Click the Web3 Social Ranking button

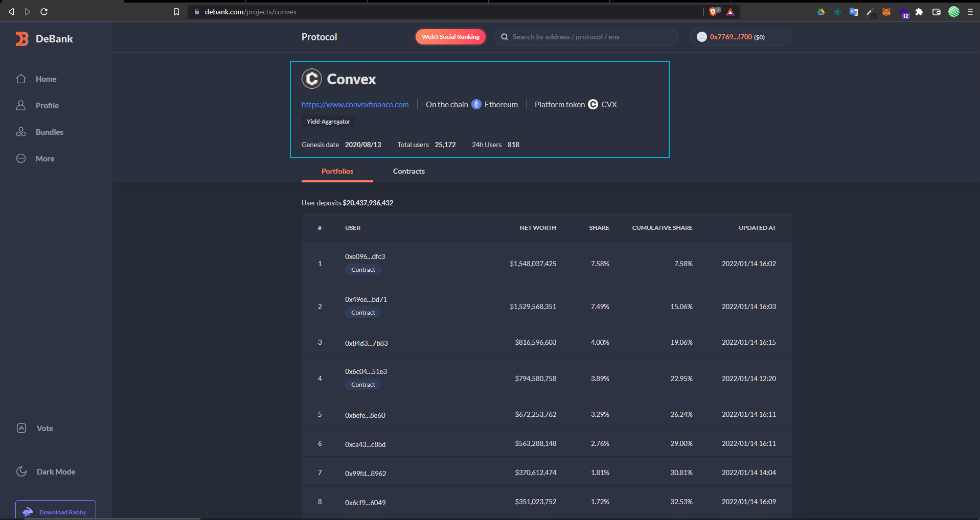[450, 37]
